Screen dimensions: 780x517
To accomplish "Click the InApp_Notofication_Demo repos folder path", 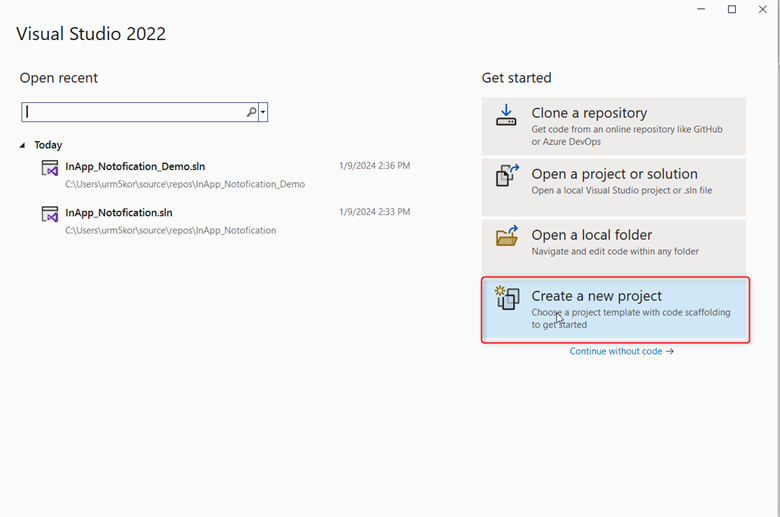I will tap(185, 184).
